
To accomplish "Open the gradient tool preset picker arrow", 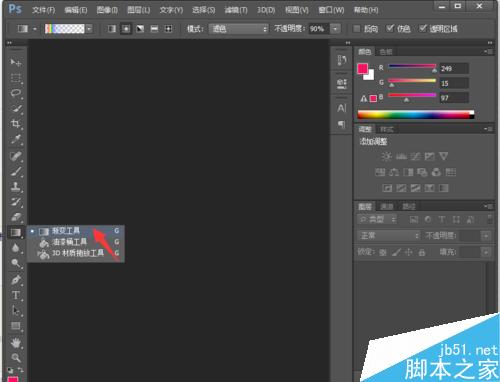I will click(35, 29).
